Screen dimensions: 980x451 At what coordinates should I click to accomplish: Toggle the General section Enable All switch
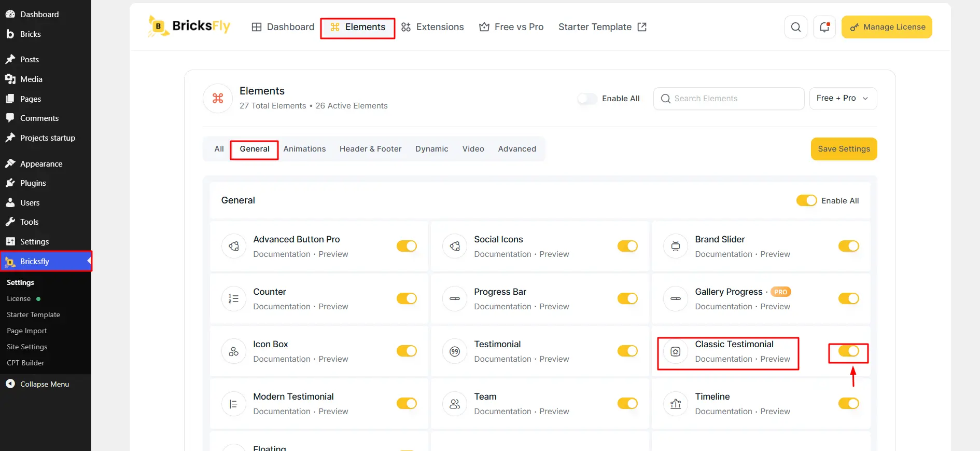pyautogui.click(x=806, y=200)
